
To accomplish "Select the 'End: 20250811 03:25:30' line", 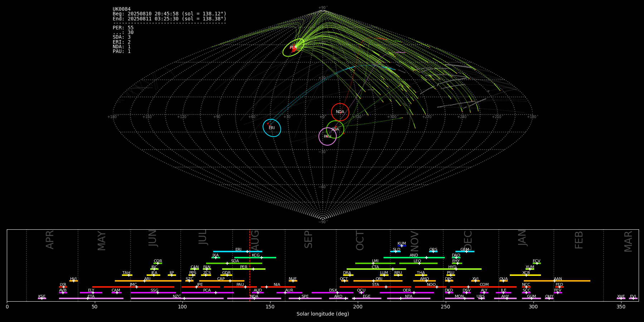I will coord(170,19).
